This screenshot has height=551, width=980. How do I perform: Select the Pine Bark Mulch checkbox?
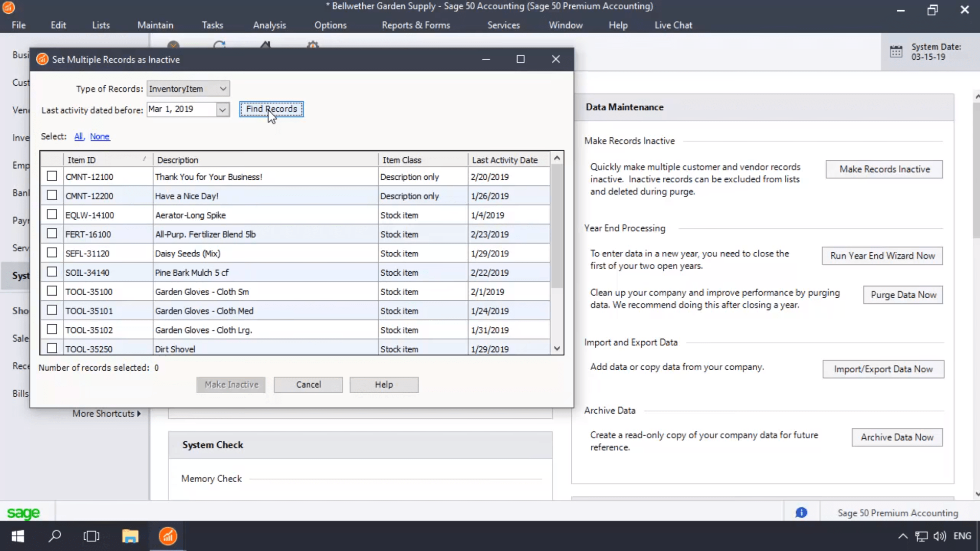coord(52,272)
